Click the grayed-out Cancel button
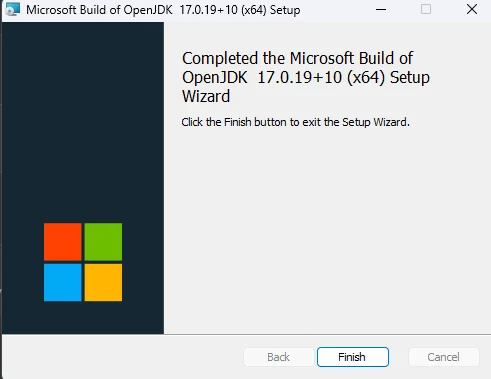The height and width of the screenshot is (379, 491). click(x=443, y=357)
